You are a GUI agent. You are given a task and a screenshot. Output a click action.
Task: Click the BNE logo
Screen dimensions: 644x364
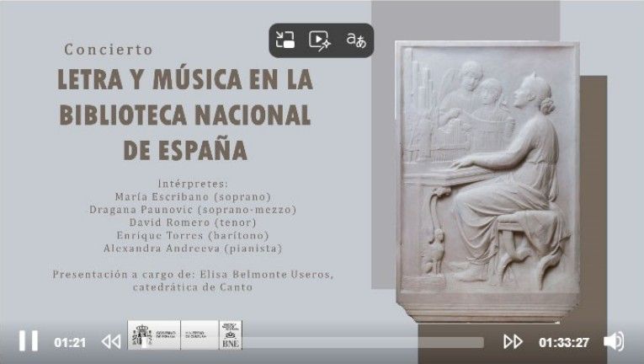[x=231, y=335]
